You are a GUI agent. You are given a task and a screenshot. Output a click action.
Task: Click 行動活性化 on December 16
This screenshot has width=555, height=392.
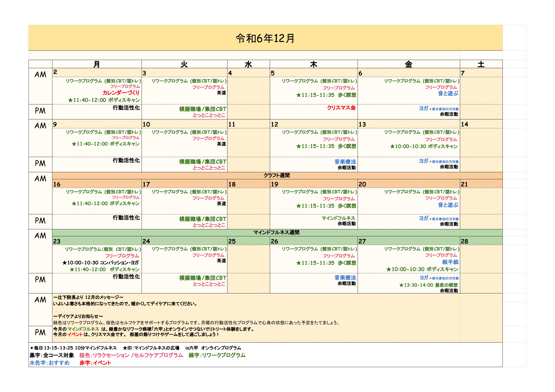pos(126,218)
